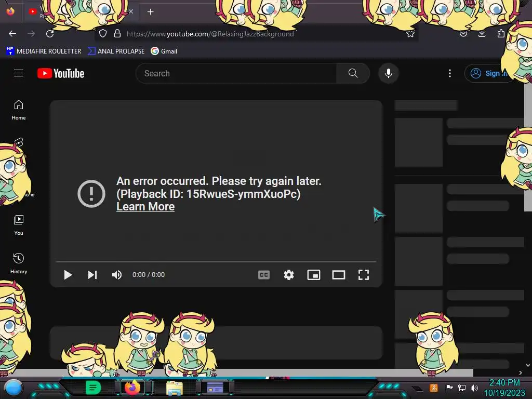
Task: Click Firefox taskbar icon
Action: (132, 388)
